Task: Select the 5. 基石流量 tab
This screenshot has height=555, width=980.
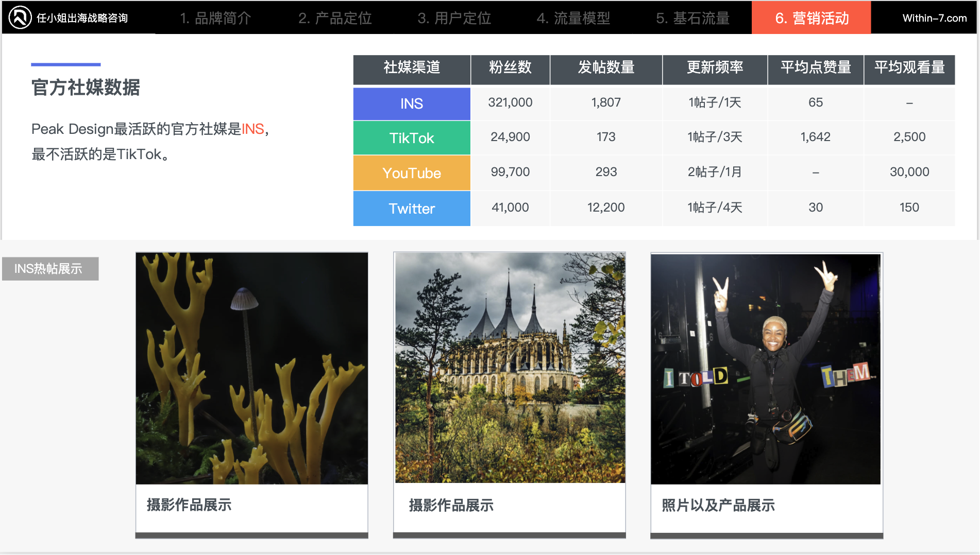Action: [x=694, y=18]
